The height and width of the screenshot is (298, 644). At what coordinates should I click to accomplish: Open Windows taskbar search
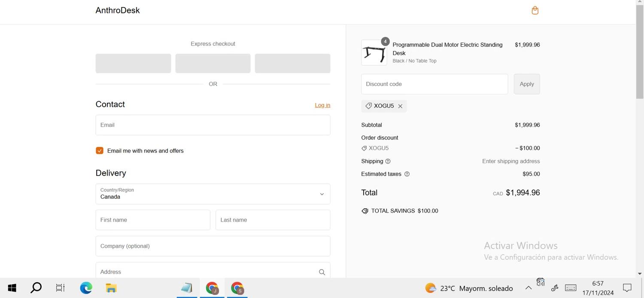pyautogui.click(x=36, y=288)
